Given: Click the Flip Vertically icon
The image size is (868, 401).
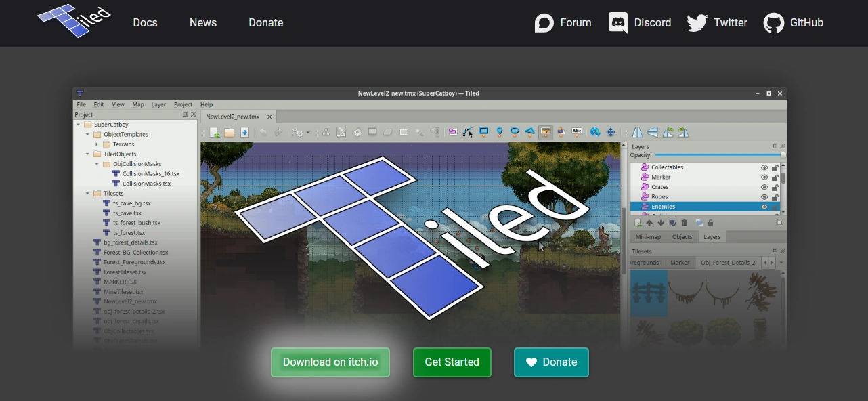Looking at the screenshot, I should tap(652, 132).
